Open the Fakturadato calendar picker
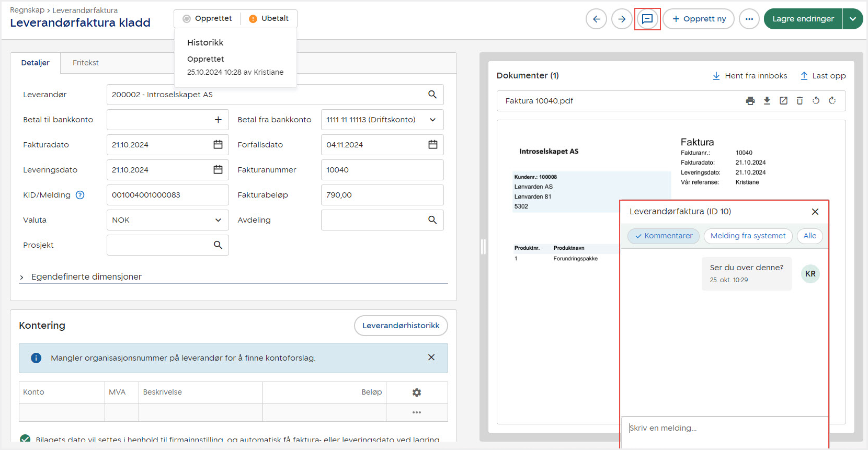The height and width of the screenshot is (450, 868). (x=218, y=145)
